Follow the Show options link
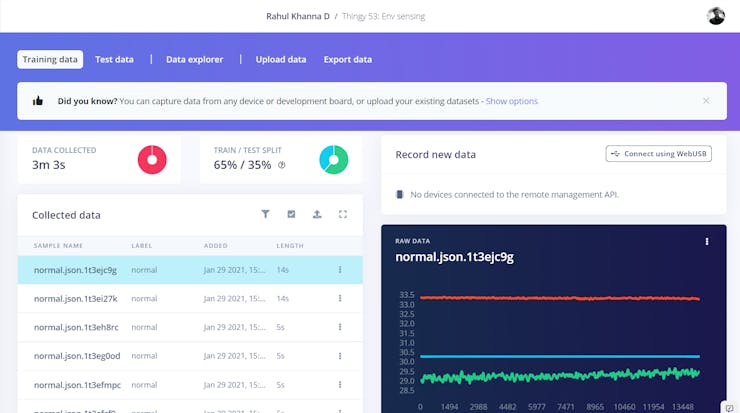740x413 pixels. pyautogui.click(x=512, y=101)
